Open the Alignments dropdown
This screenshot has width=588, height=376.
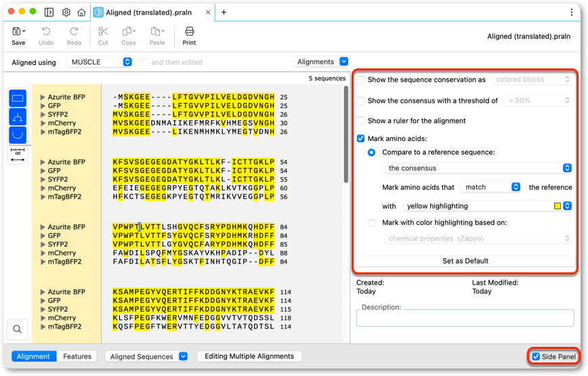coord(321,62)
